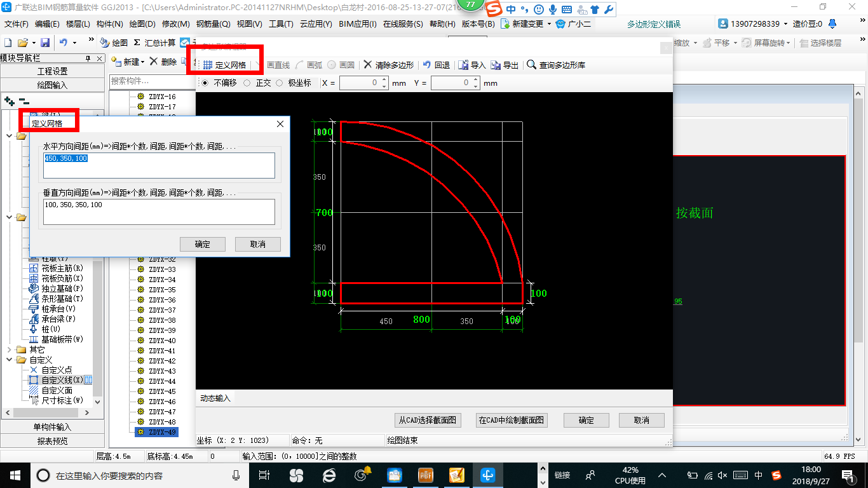868x488 pixels.
Task: Open the 工程设置 navigator section
Action: point(52,71)
